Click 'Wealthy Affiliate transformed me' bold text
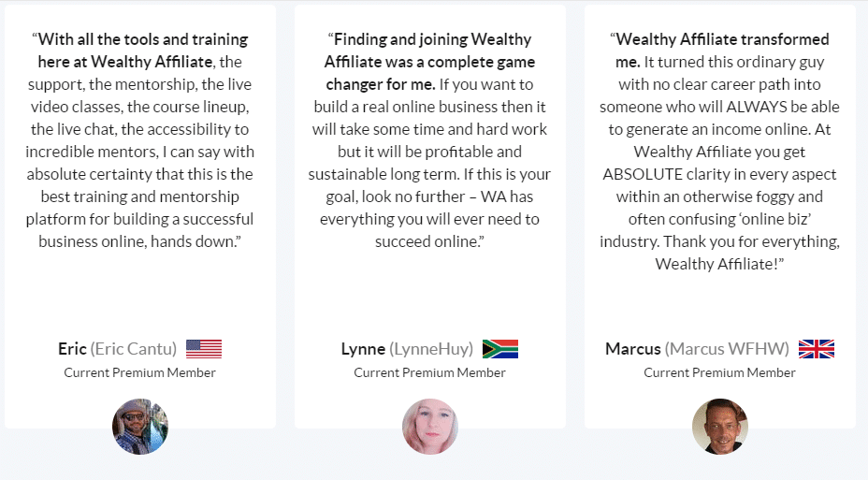The width and height of the screenshot is (868, 480). tap(719, 51)
